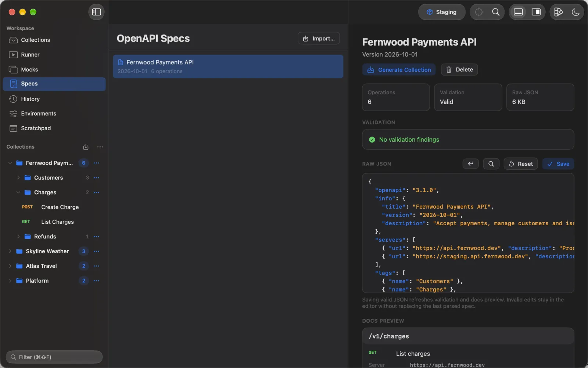Click the Import... button
The image size is (588, 368).
tap(319, 39)
